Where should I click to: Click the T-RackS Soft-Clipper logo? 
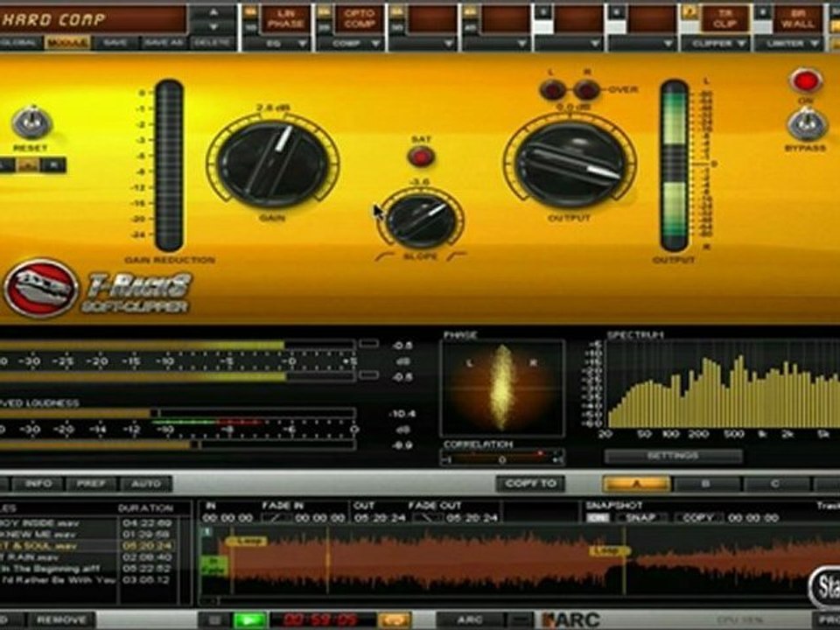point(98,288)
